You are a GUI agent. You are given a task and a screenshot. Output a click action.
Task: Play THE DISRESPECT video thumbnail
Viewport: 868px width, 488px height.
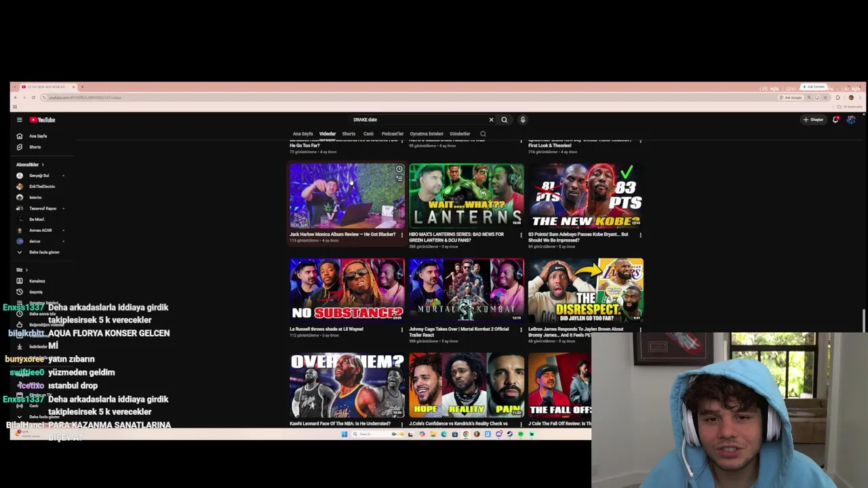[586, 291]
